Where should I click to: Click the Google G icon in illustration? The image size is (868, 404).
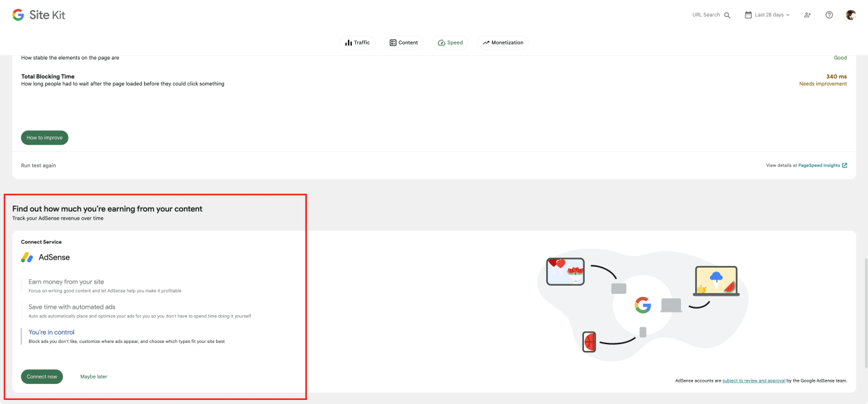(x=643, y=306)
